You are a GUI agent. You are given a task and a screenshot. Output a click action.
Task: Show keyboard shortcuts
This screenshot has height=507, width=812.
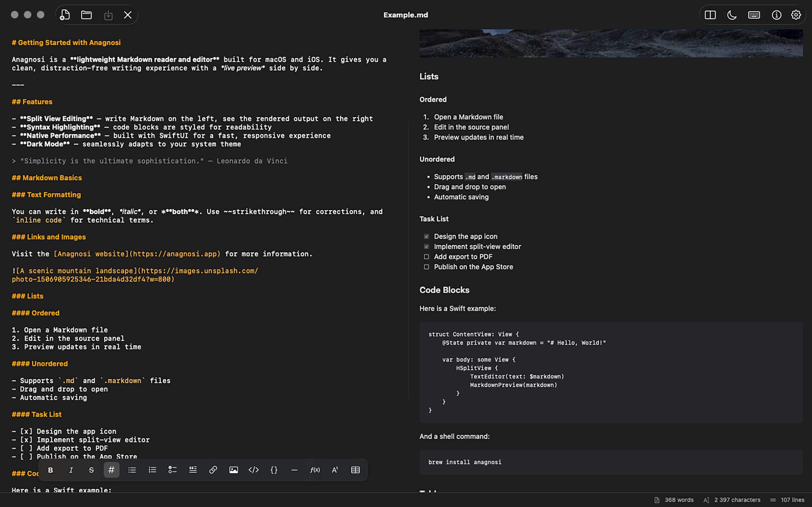pyautogui.click(x=754, y=14)
